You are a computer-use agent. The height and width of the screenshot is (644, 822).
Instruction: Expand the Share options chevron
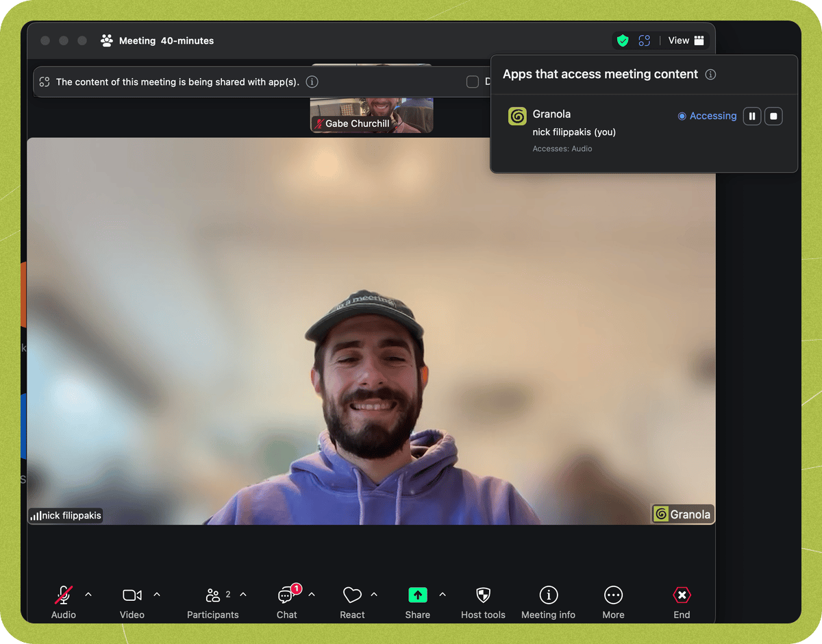(443, 595)
